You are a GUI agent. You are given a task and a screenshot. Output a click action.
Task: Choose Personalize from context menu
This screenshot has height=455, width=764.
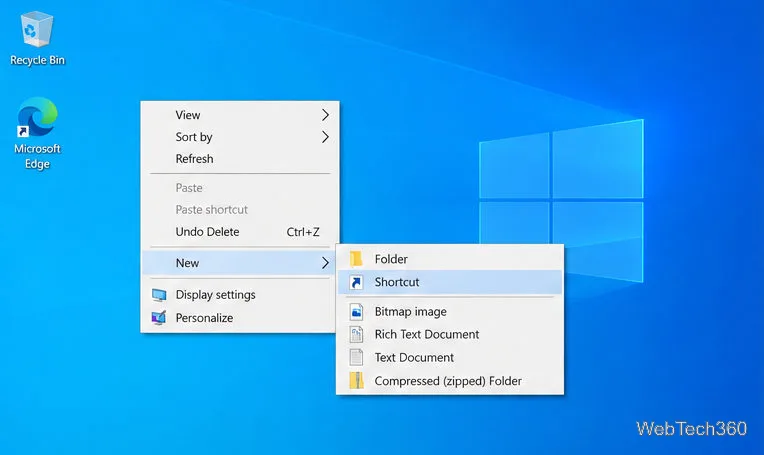(240, 318)
